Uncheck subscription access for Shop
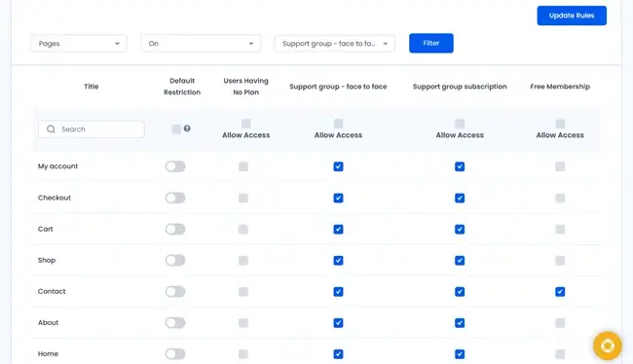Viewport: 633px width, 364px height. coord(460,261)
